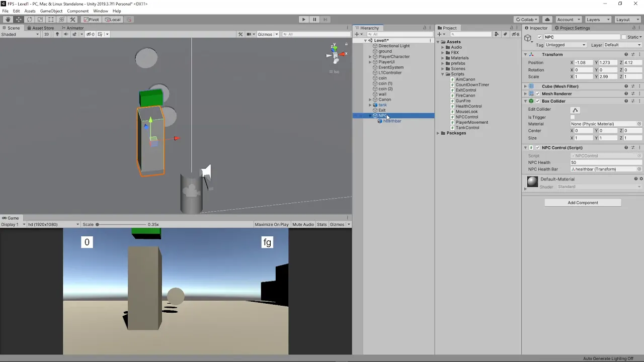Image resolution: width=644 pixels, height=362 pixels.
Task: Adjust the Game view Scale slider
Action: coord(120,225)
